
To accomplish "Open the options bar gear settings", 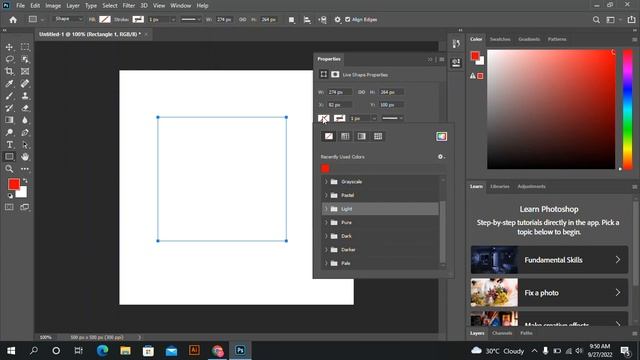I will tap(337, 20).
